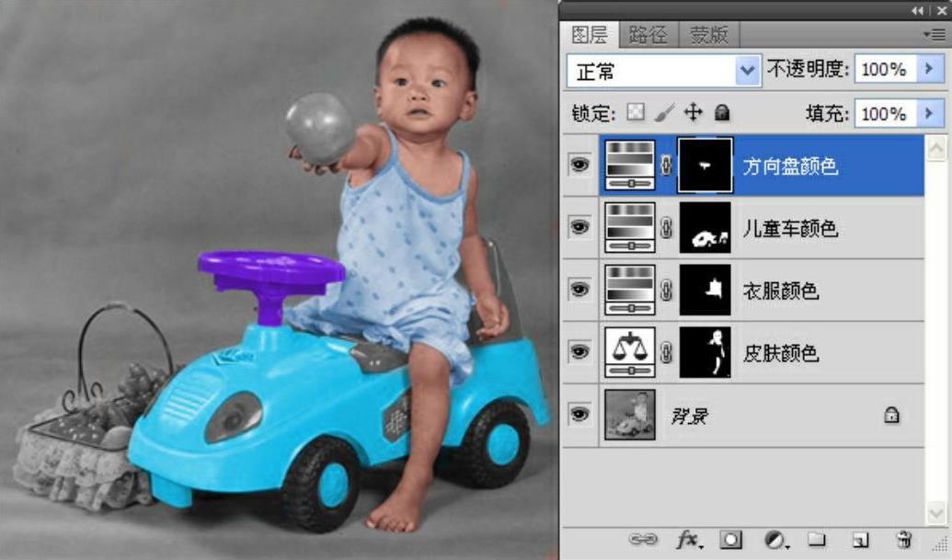Create new fill or adjustment layer

click(x=775, y=540)
